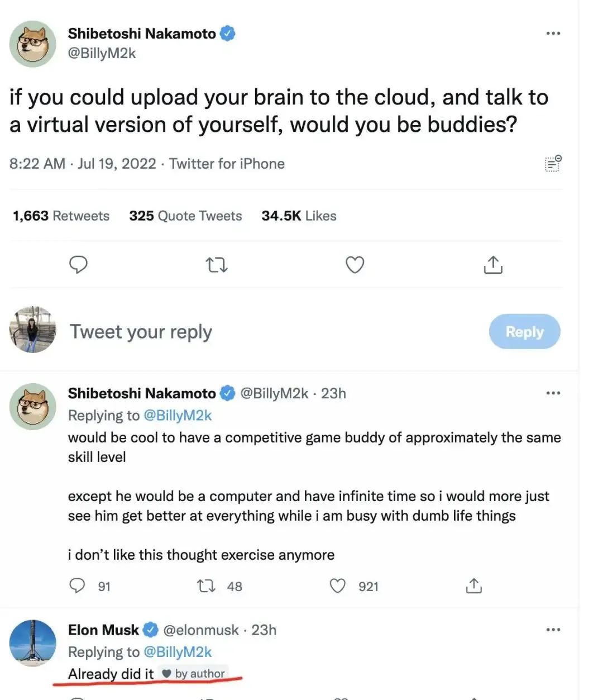Show the 34.5K Likes list
The width and height of the screenshot is (603, 700).
click(299, 216)
